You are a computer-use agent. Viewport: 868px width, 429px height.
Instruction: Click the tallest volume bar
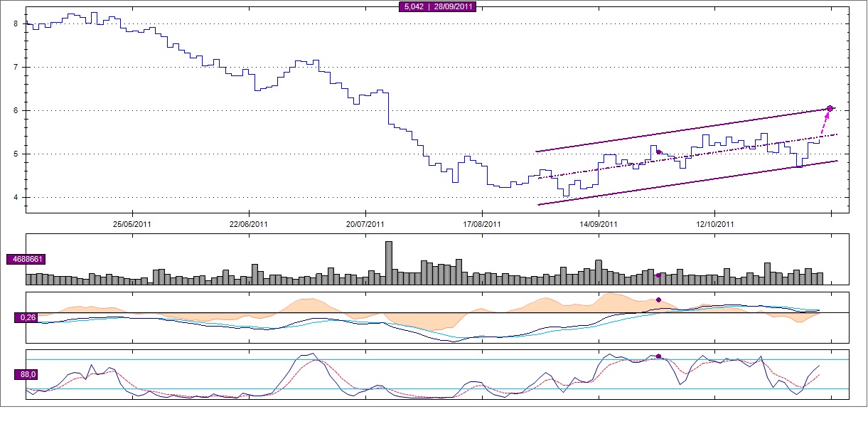[389, 263]
